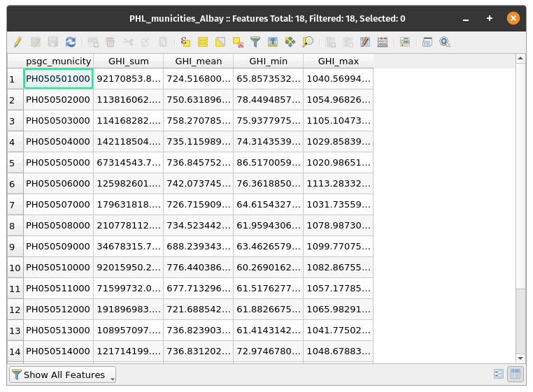
Task: Dock the attribute table window
Action: pos(427,43)
